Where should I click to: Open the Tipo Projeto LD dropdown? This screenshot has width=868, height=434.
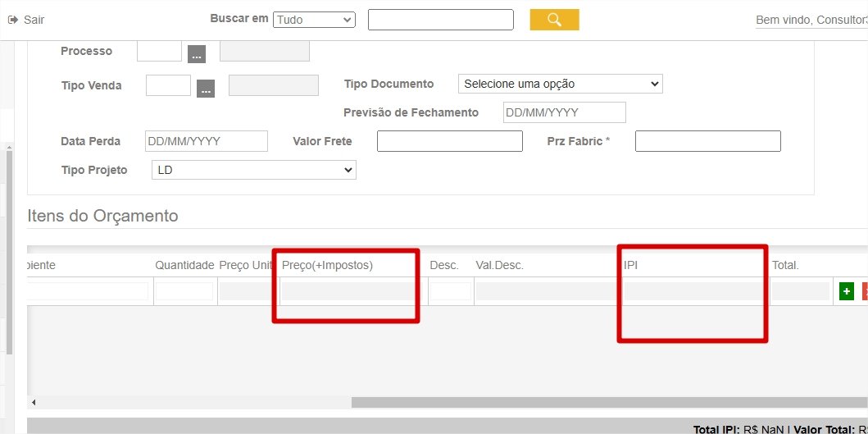point(254,170)
